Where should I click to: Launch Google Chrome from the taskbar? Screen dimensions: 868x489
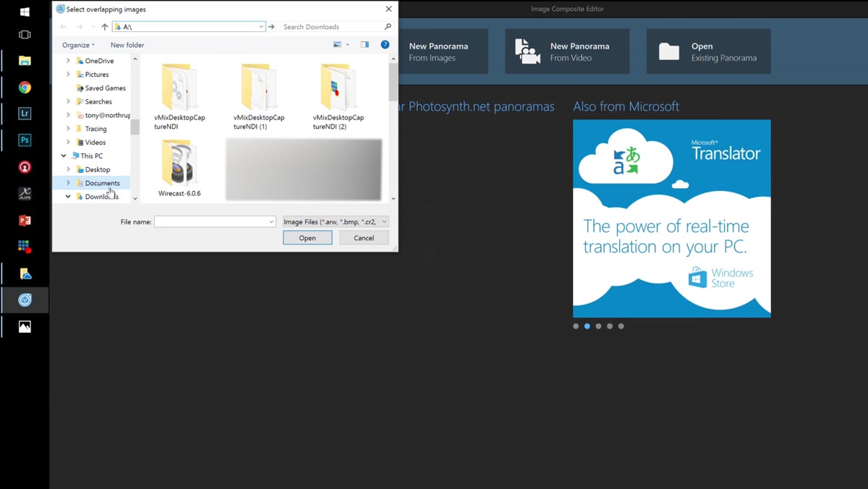[25, 88]
